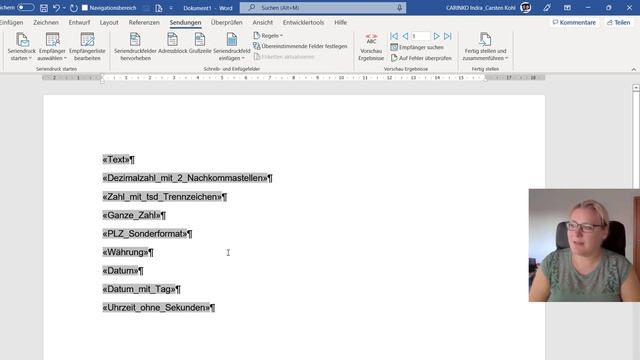Image resolution: width=640 pixels, height=360 pixels.
Task: Redo the last action
Action: 73,8
